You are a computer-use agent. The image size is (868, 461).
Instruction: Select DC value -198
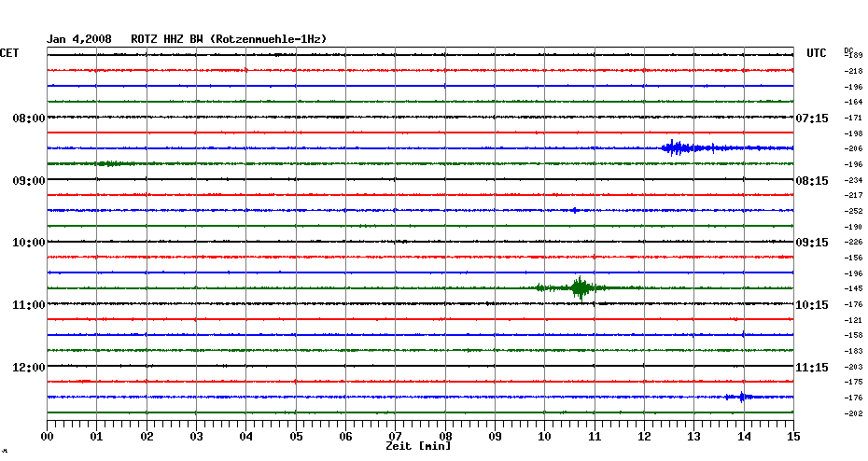tap(854, 133)
